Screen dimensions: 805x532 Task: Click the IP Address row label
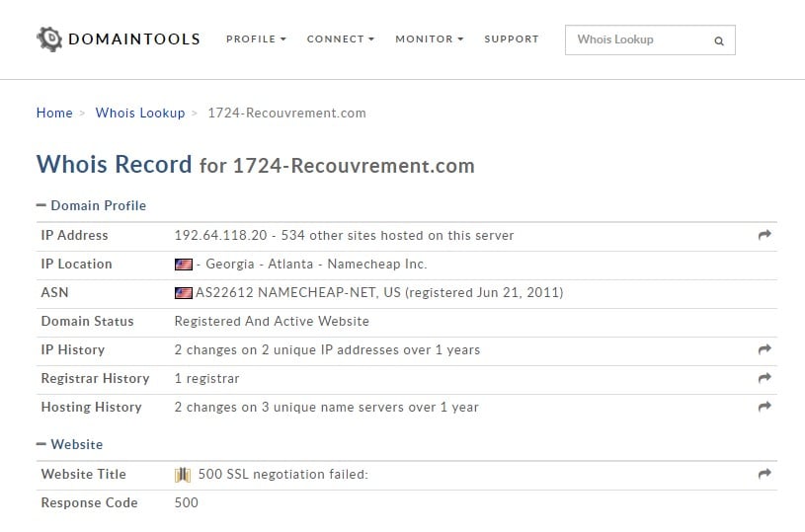(74, 236)
